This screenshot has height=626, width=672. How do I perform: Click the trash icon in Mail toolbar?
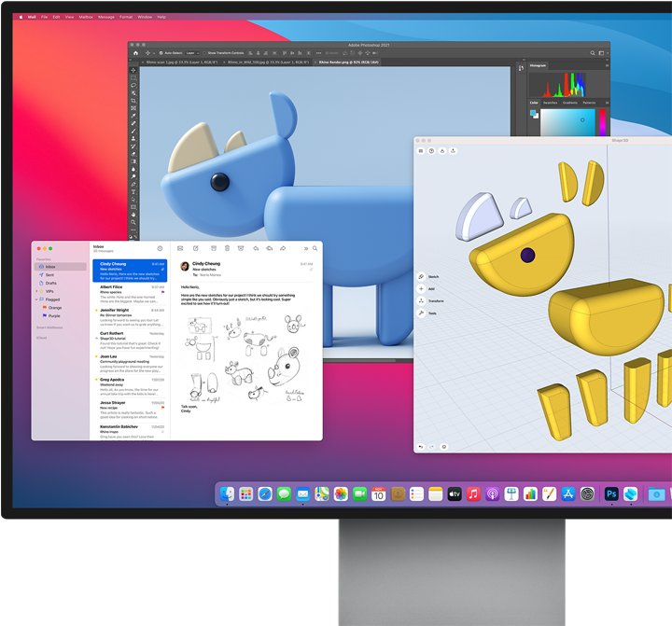point(227,248)
